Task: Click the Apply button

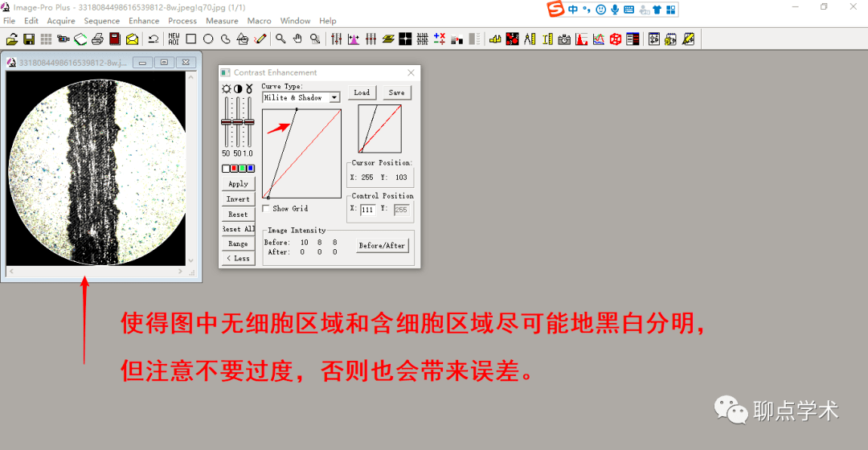Action: [239, 184]
